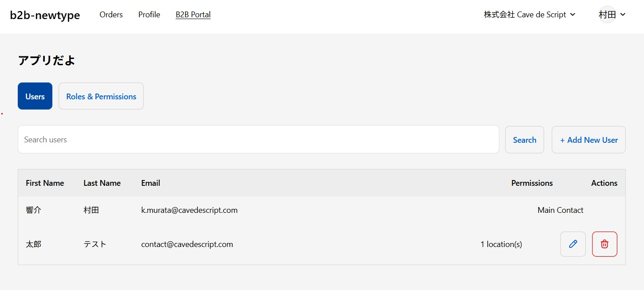Click the b2b-newtype site logo
Screen dimensions: 644x290
(45, 15)
